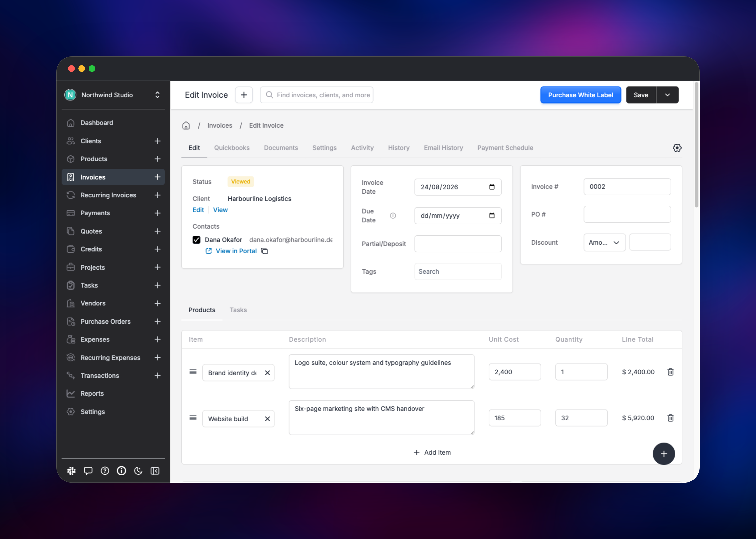Click the client Edit link
The height and width of the screenshot is (539, 756).
[x=198, y=210]
